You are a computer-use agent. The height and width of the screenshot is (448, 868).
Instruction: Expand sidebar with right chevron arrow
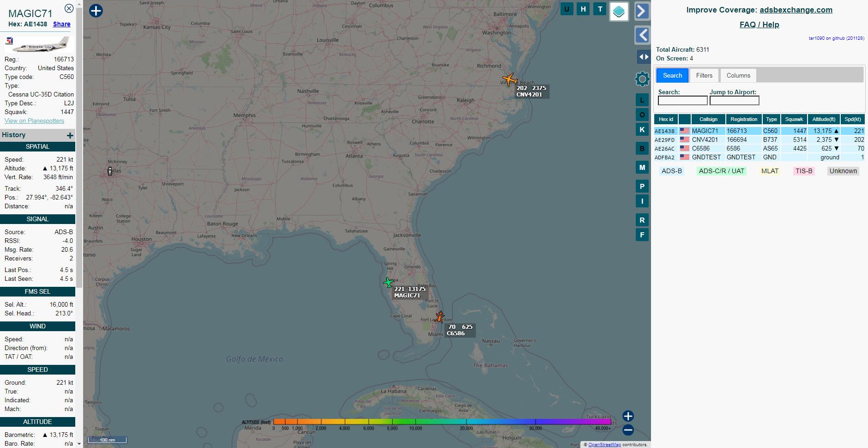[x=642, y=11]
